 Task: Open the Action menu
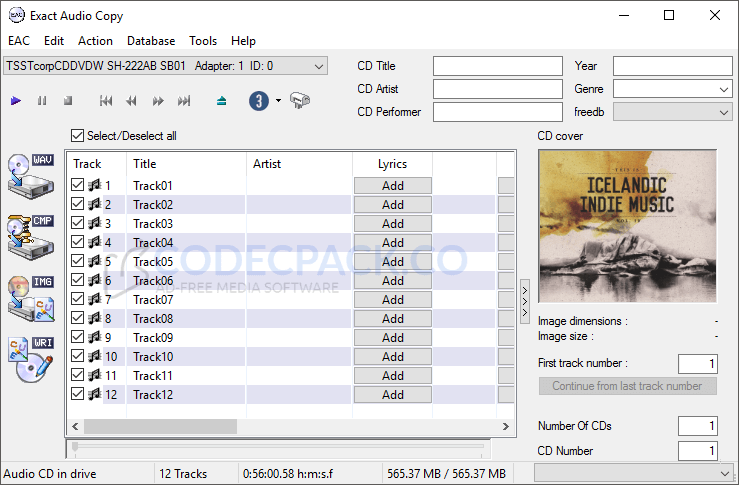point(95,41)
